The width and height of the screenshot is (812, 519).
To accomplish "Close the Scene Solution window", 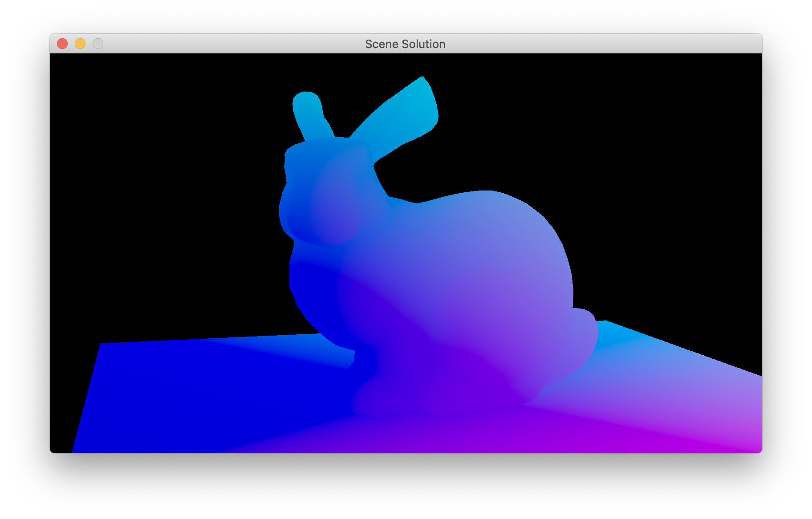I will [62, 44].
